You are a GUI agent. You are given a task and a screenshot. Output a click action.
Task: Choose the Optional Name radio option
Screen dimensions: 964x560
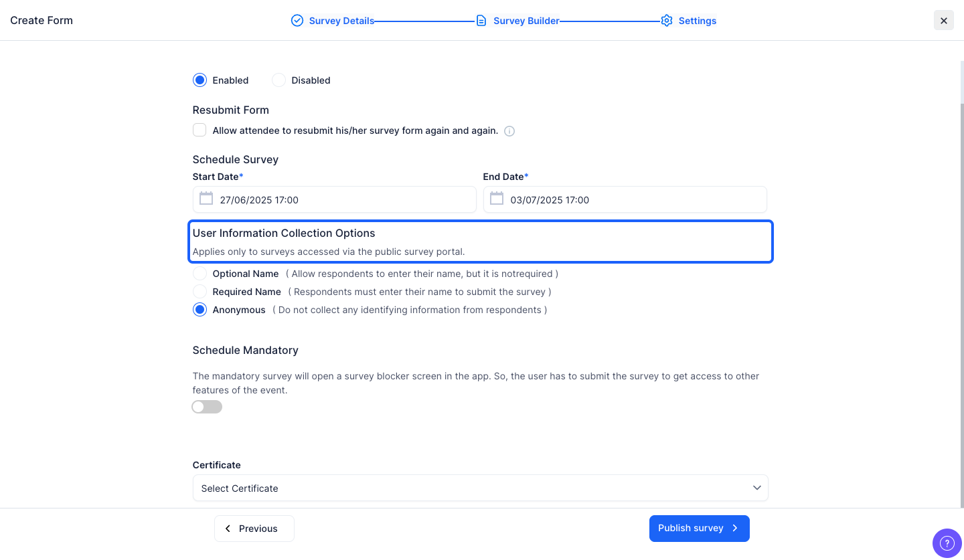tap(199, 274)
